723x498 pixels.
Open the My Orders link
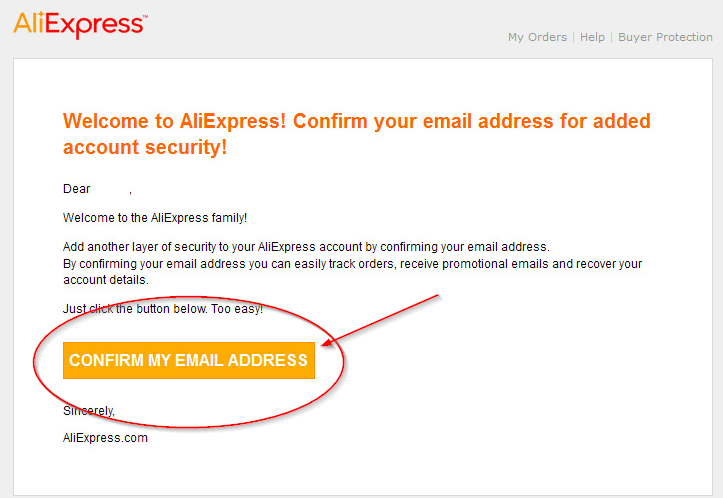coord(537,37)
